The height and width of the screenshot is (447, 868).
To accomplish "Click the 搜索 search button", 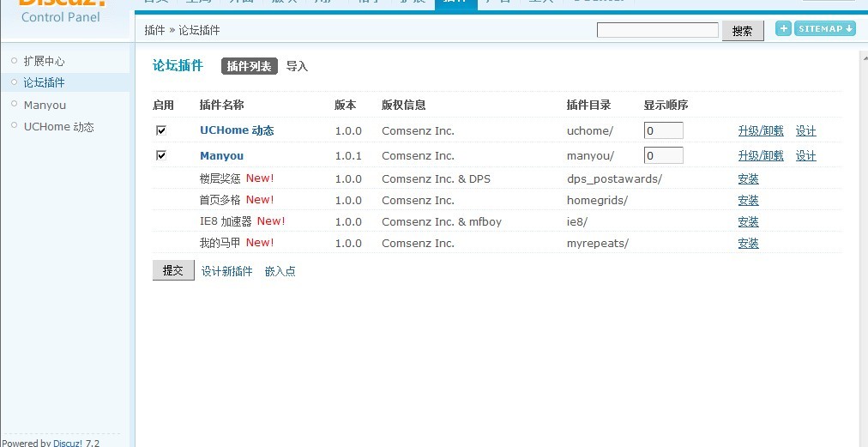I will [x=742, y=31].
